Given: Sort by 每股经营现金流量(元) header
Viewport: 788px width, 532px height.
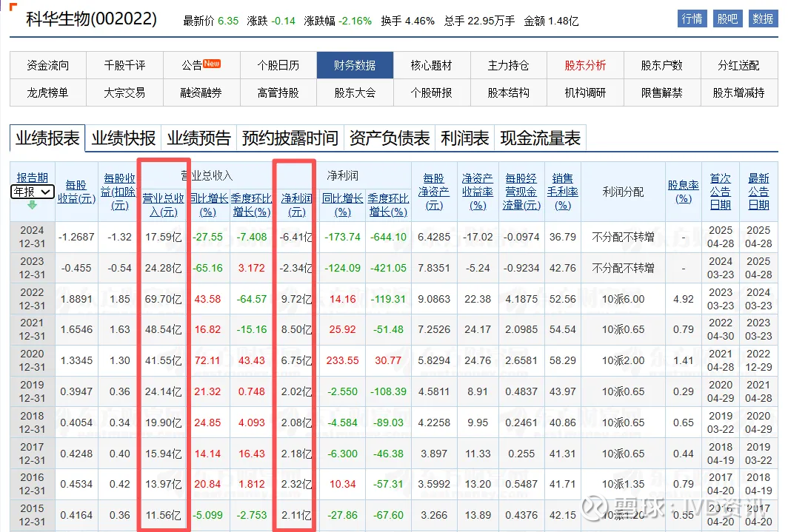Looking at the screenshot, I should [521, 192].
